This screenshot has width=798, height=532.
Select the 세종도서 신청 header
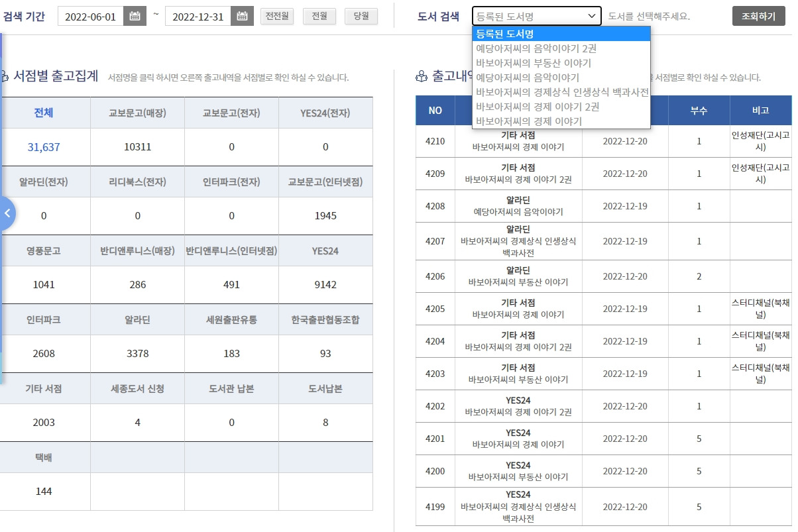tap(137, 388)
